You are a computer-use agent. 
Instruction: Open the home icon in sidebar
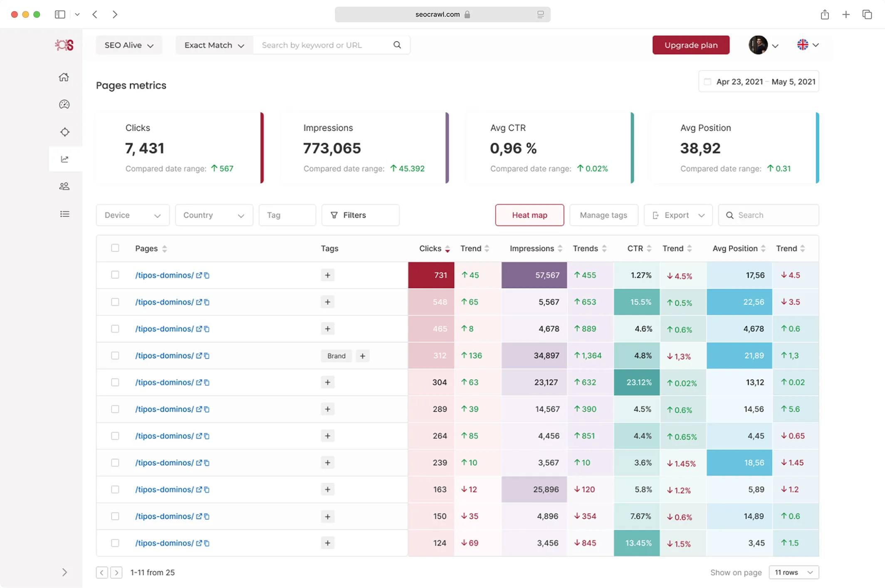coord(64,77)
